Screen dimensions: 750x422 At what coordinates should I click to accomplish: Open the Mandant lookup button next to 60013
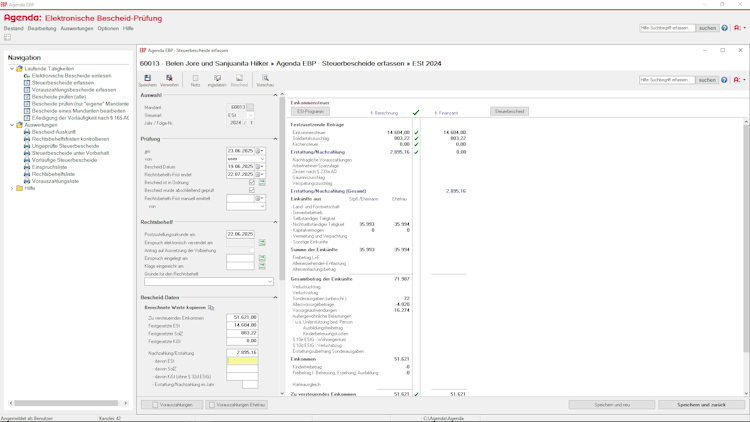(x=250, y=107)
